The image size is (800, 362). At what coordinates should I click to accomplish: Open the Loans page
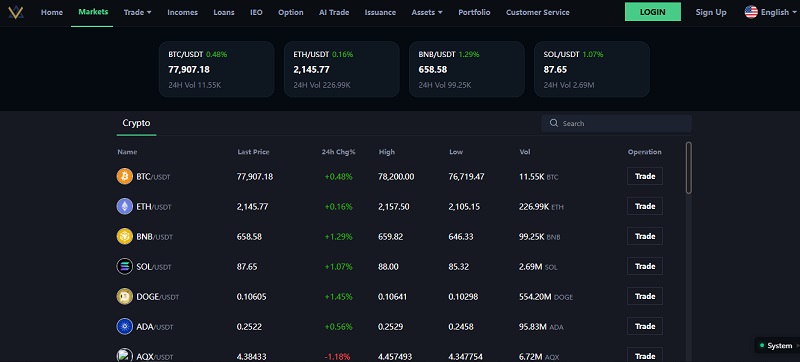(x=224, y=12)
